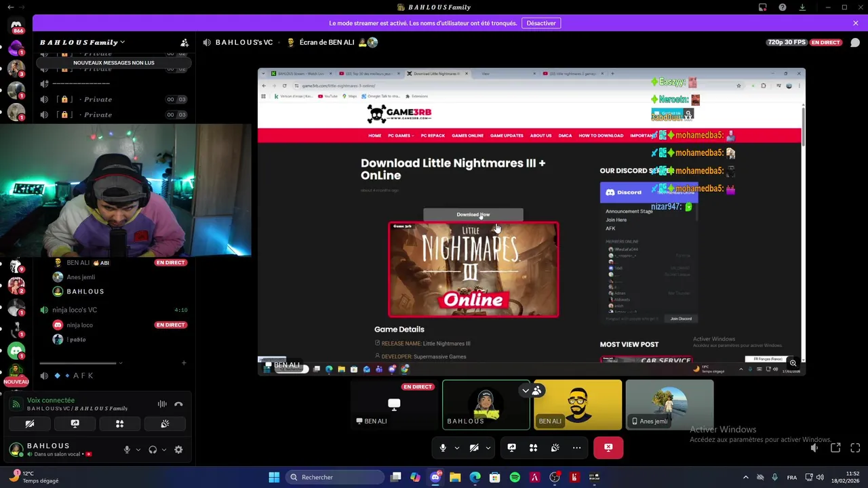Screen dimensions: 868x488
Task: Open the soundboard in the voice panel
Action: (x=165, y=424)
